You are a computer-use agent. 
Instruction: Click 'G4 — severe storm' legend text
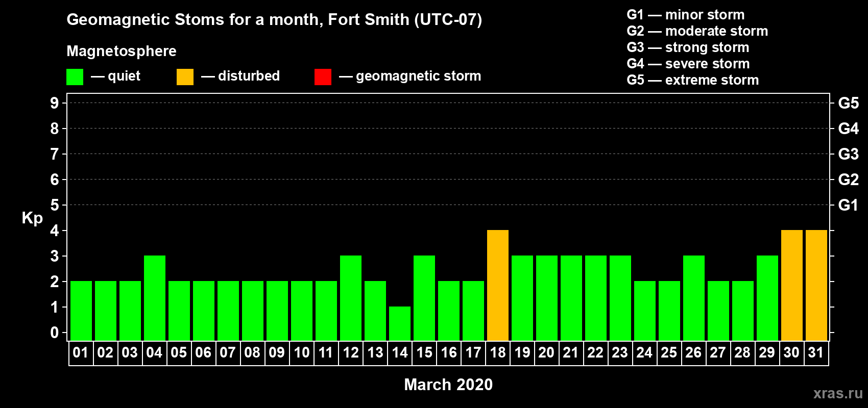tap(688, 64)
